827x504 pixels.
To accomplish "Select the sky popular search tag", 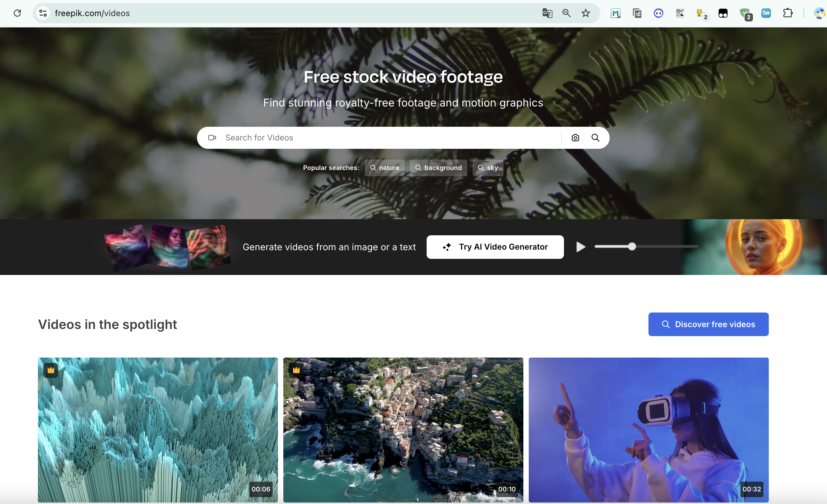I will 488,168.
